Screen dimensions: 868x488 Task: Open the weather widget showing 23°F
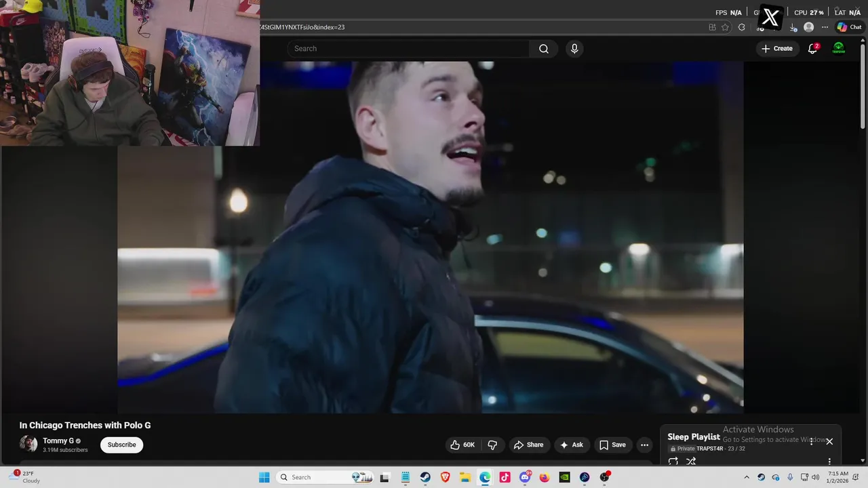[x=24, y=477]
